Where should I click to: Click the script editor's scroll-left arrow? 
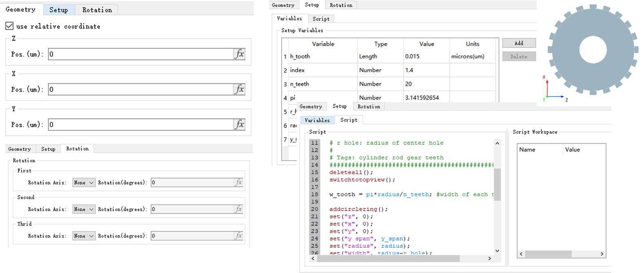click(313, 258)
